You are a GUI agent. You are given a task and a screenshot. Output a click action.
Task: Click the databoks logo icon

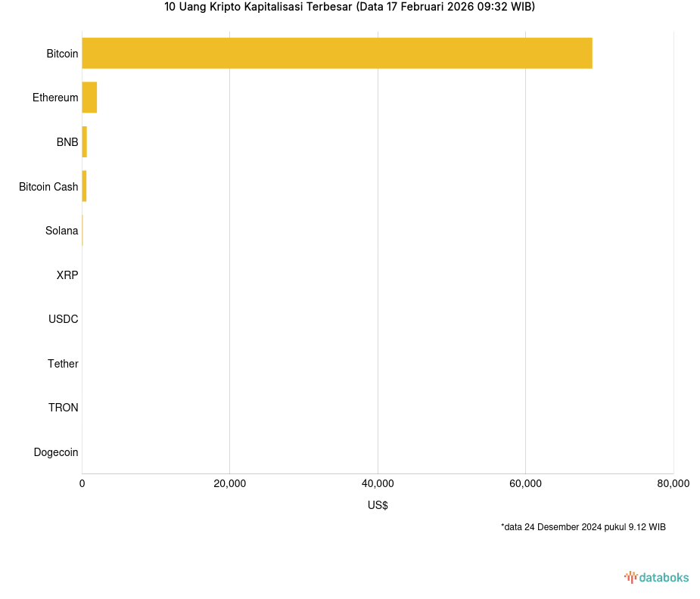630,577
